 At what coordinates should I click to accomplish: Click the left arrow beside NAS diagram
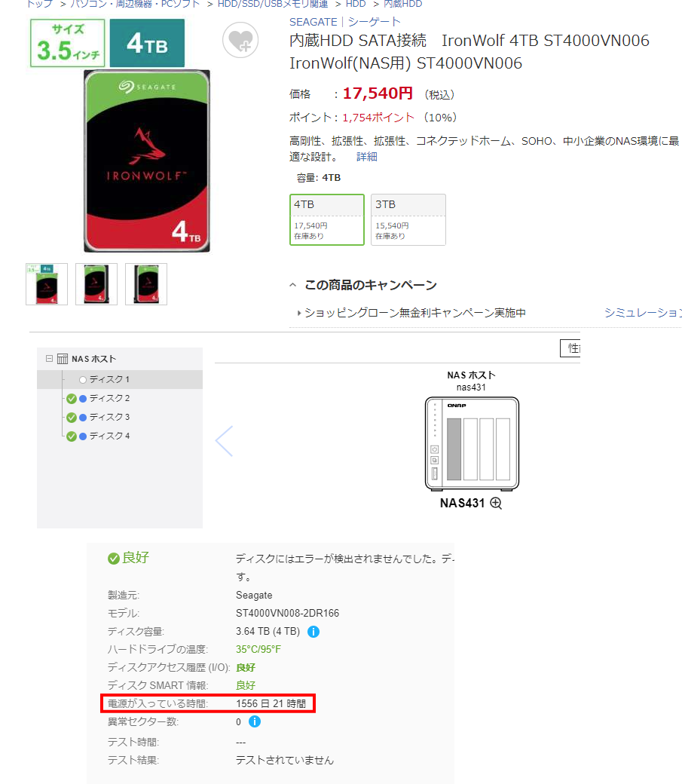click(224, 441)
